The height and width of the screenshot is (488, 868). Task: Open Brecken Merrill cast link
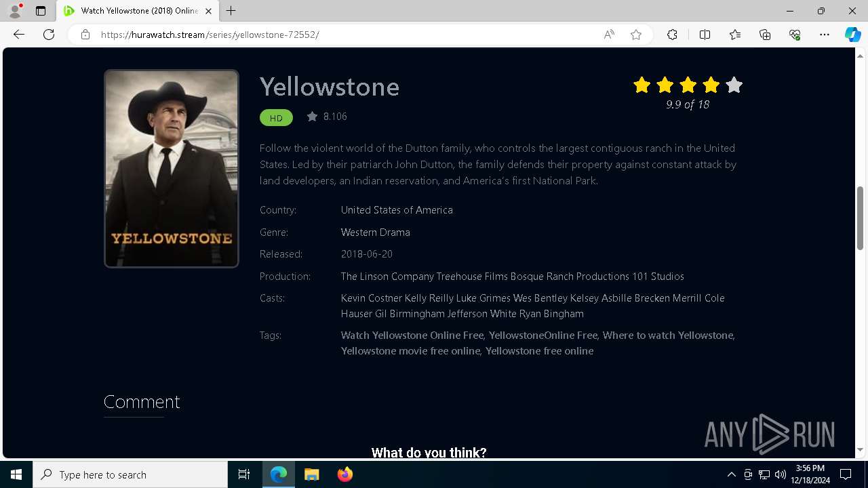pyautogui.click(x=670, y=298)
